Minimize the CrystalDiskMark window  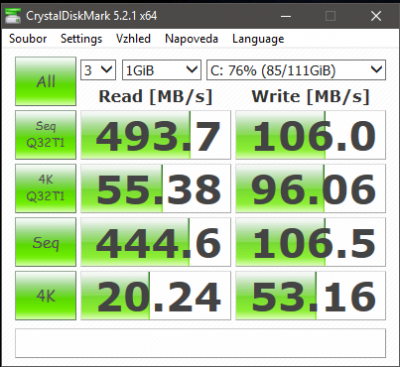pos(286,16)
